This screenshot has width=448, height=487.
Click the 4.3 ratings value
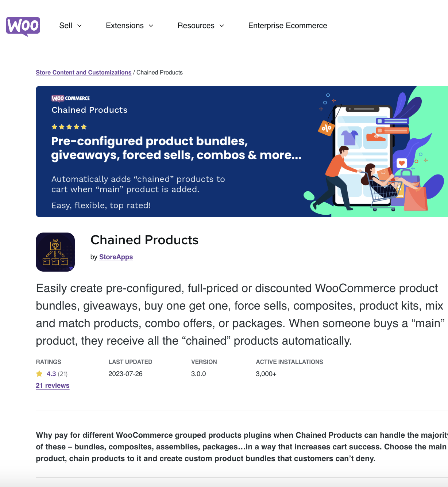tap(51, 373)
